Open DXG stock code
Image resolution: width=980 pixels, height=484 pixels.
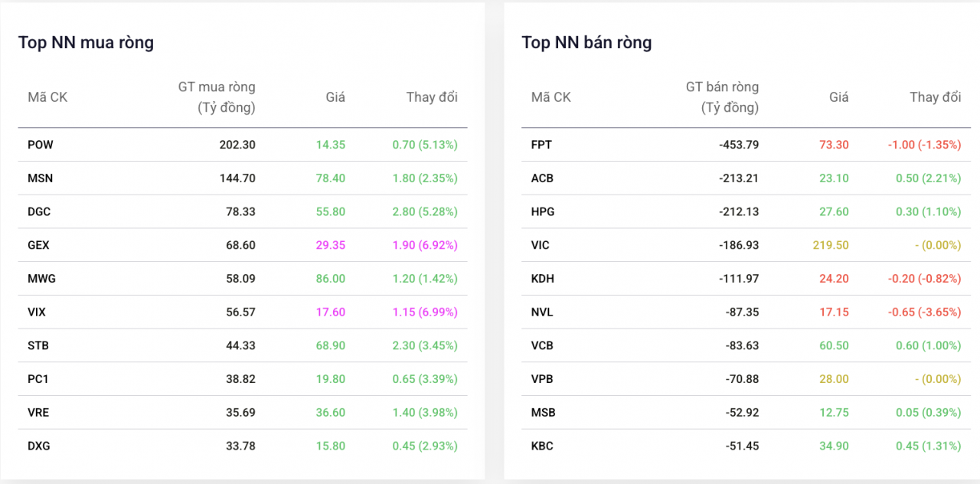39,446
